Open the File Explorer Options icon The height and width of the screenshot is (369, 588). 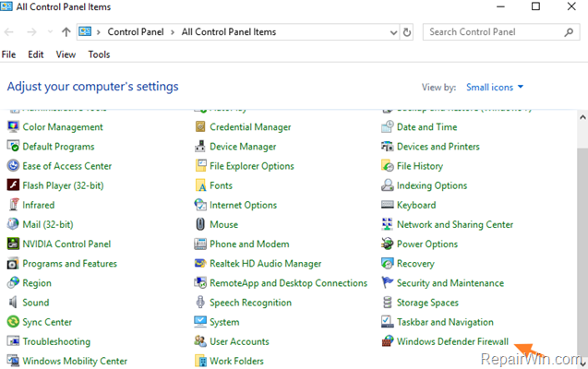[200, 166]
